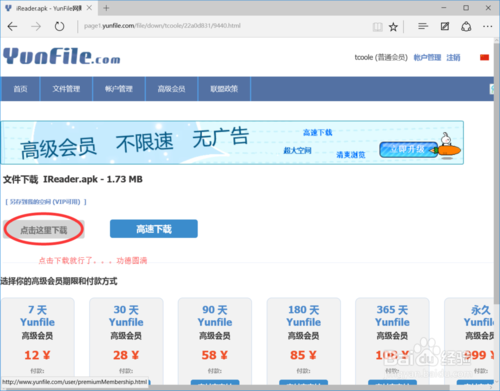Select the 90 天 membership card
The image size is (500, 391).
(x=215, y=340)
